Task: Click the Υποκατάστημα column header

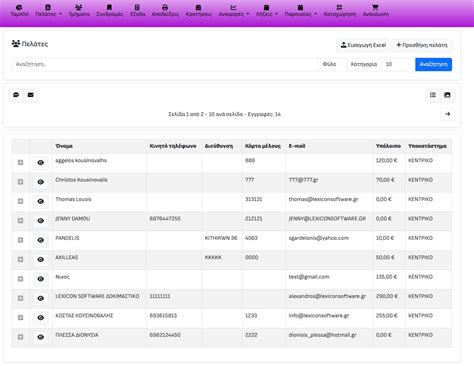Action: pos(427,146)
